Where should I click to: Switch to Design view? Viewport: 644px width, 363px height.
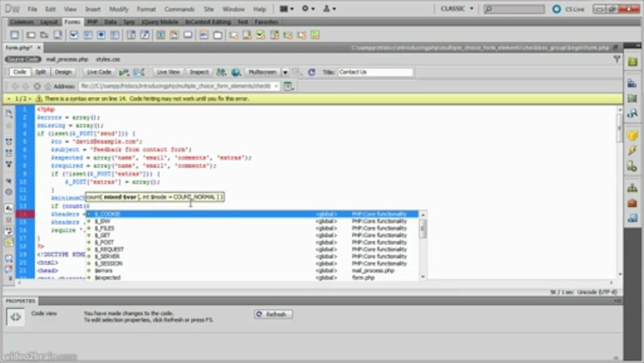click(x=63, y=72)
